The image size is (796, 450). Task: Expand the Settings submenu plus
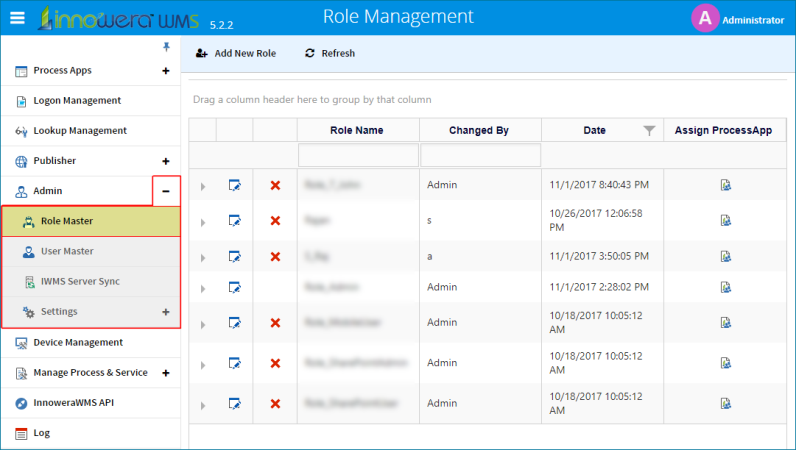[165, 312]
